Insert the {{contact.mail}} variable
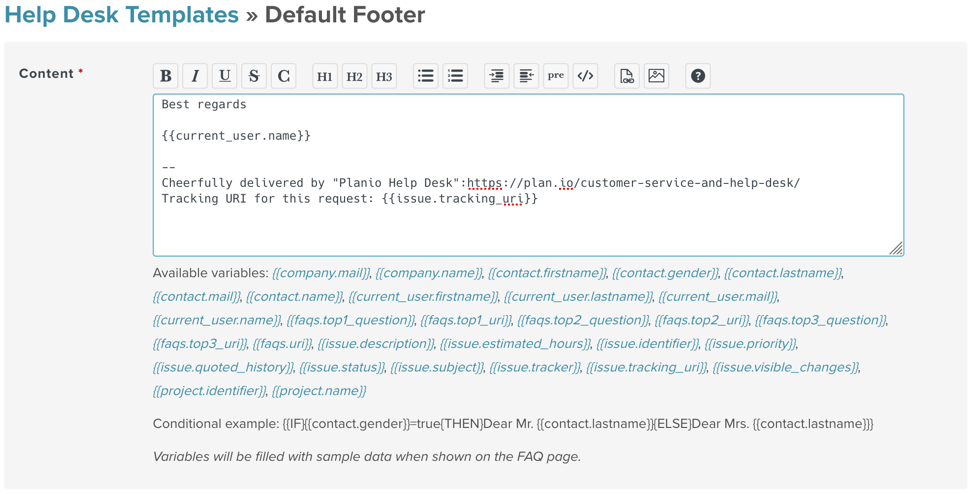975x494 pixels. pyautogui.click(x=196, y=297)
